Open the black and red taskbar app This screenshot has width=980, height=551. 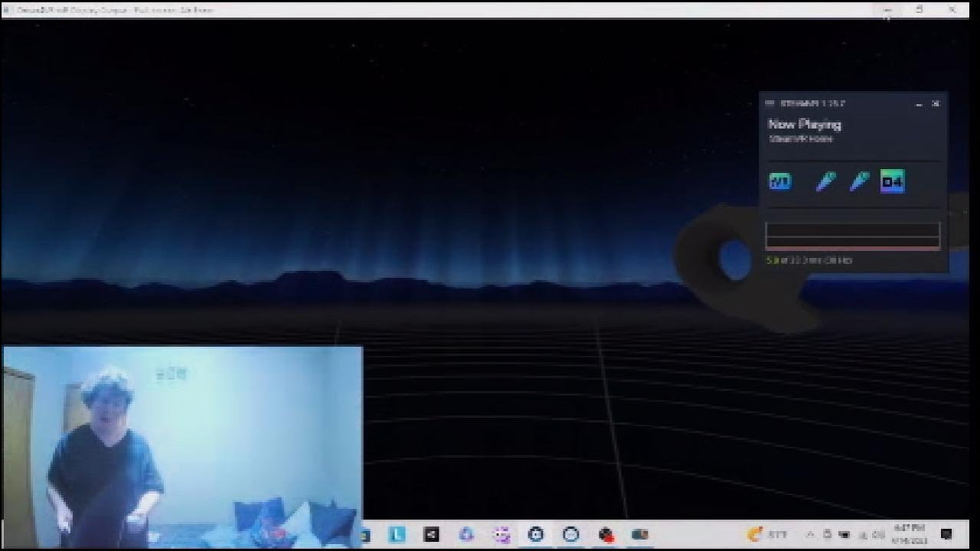coord(606,534)
